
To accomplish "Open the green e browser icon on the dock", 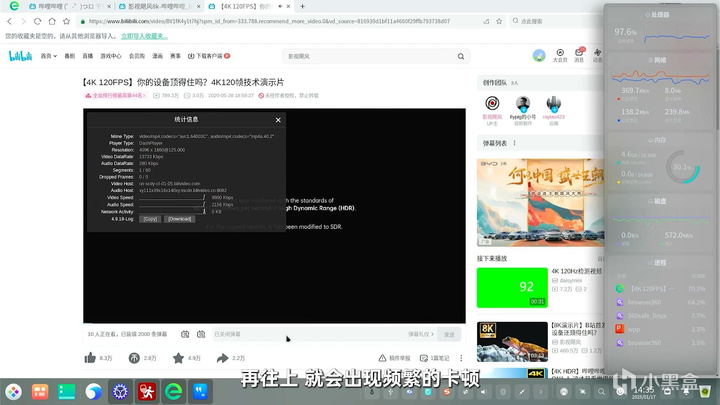I will [x=174, y=392].
